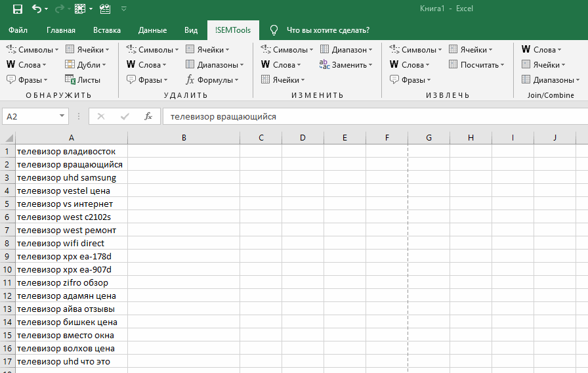588x373 pixels.
Task: Click the Select All corner triangle
Action: pyautogui.click(x=8, y=137)
